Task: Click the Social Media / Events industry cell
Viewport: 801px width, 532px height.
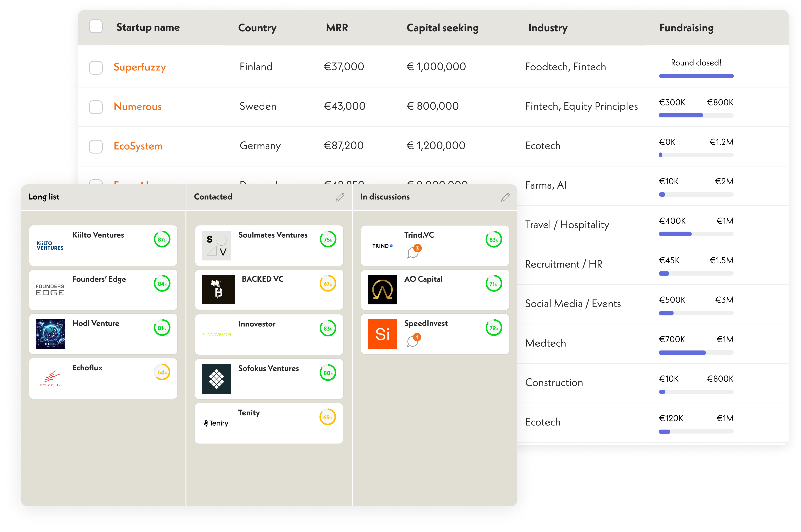Action: point(573,303)
